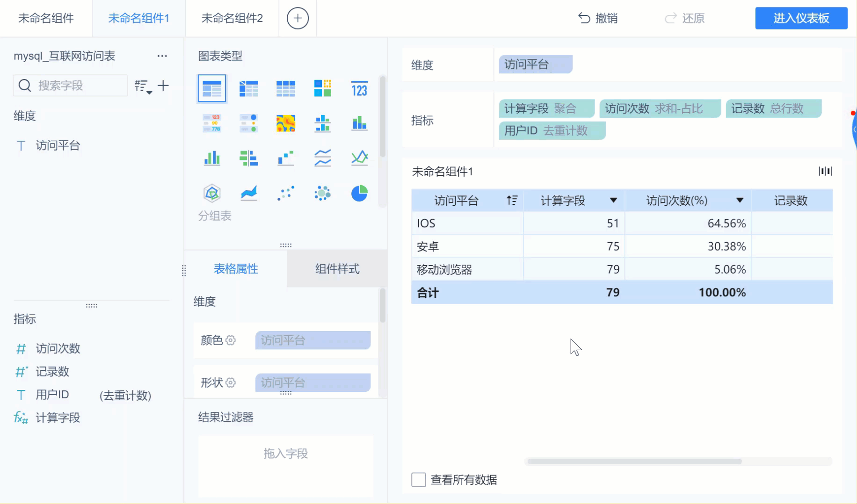Screen dimensions: 857x504
Task: Open the 表格属性 tab
Action: click(236, 269)
